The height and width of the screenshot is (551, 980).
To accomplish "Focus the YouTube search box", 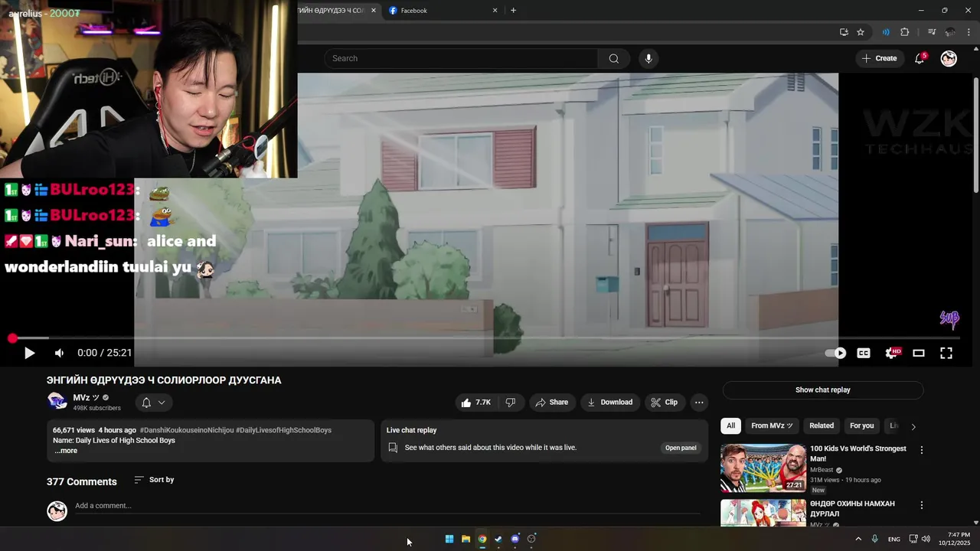I will pyautogui.click(x=461, y=58).
